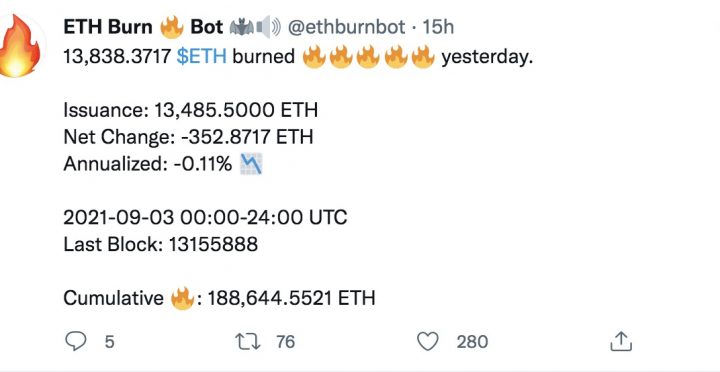720x372 pixels.
Task: Click the Last Block 13155888 text
Action: click(x=161, y=244)
